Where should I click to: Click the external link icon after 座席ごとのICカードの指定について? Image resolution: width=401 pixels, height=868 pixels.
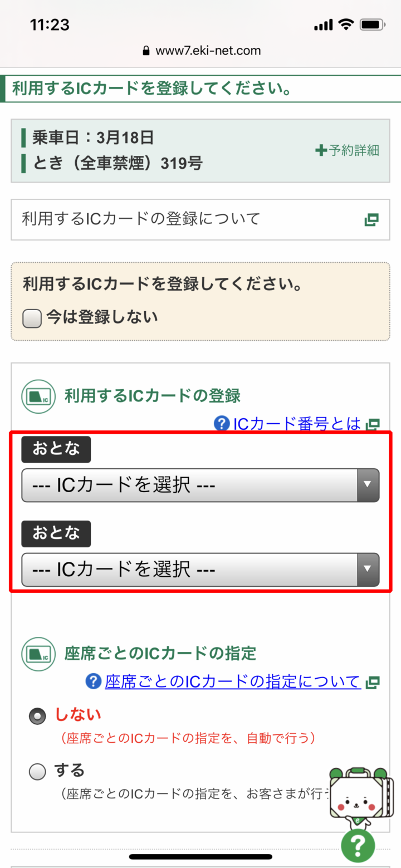coord(372,682)
